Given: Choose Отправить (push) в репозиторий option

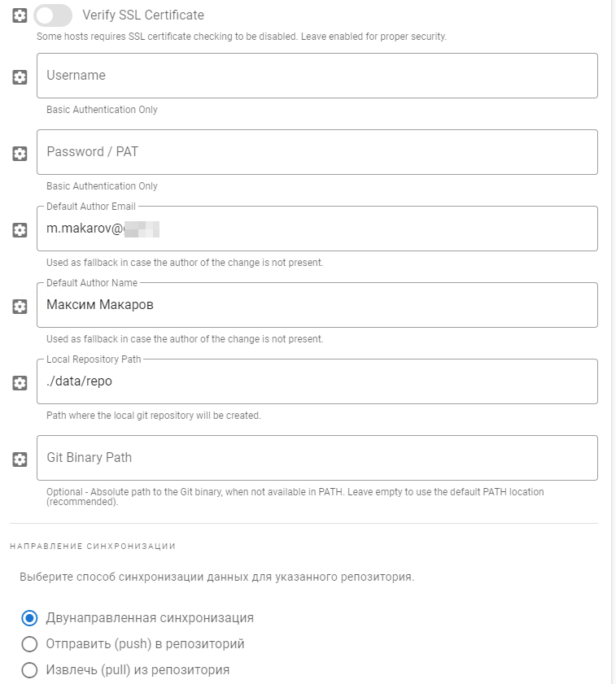Looking at the screenshot, I should pyautogui.click(x=29, y=644).
